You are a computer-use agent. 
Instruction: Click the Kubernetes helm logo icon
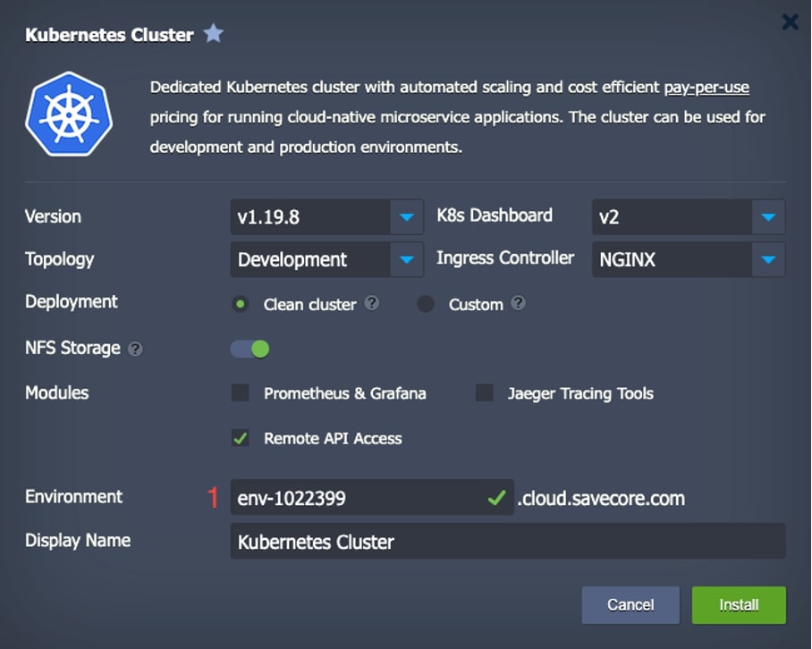click(x=69, y=115)
